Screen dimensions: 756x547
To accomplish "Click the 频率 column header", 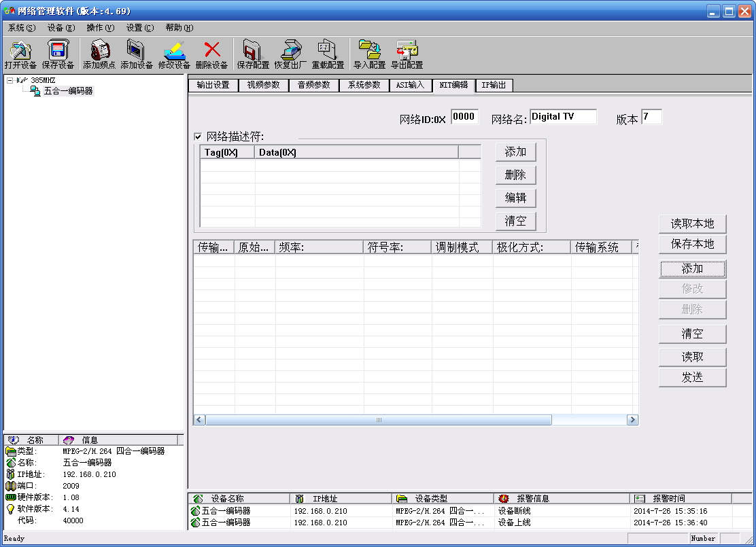I will click(x=319, y=248).
